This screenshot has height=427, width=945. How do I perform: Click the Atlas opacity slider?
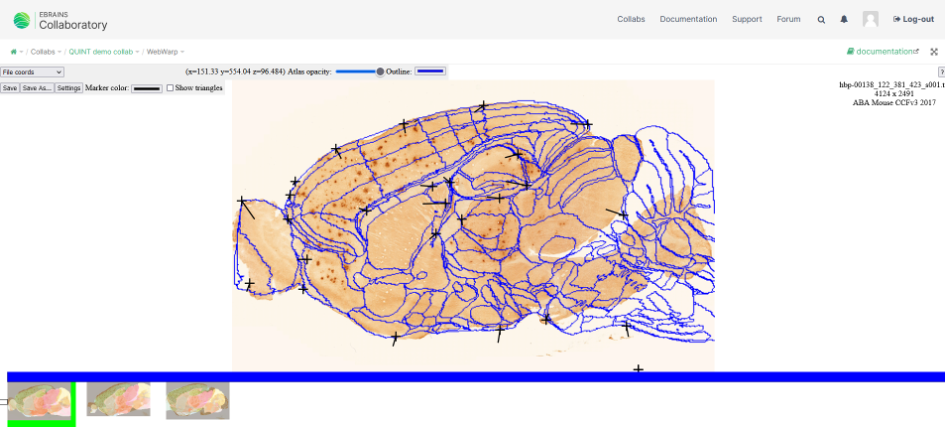pyautogui.click(x=358, y=71)
